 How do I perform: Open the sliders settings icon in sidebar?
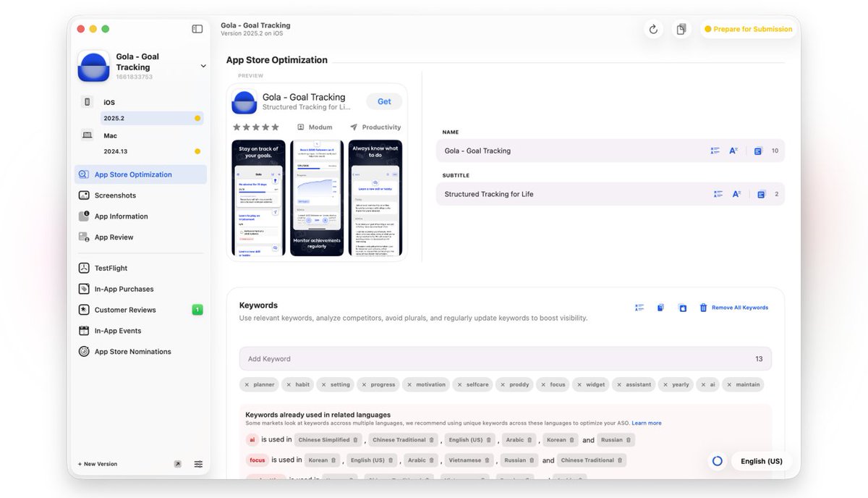coord(198,464)
